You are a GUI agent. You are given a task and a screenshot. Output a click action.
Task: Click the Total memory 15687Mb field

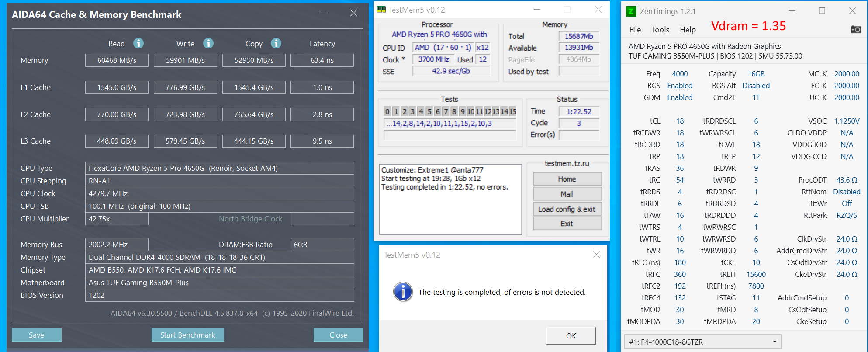click(579, 36)
